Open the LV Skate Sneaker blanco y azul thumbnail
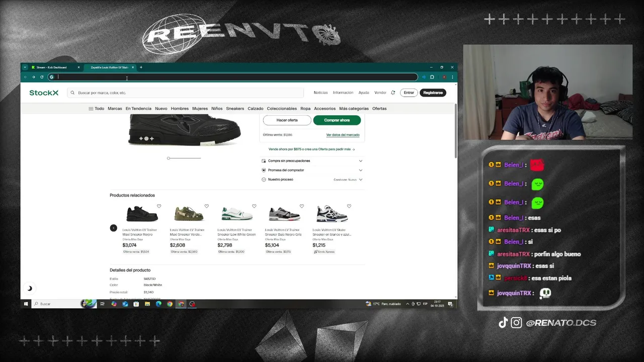644x362 pixels. click(332, 214)
